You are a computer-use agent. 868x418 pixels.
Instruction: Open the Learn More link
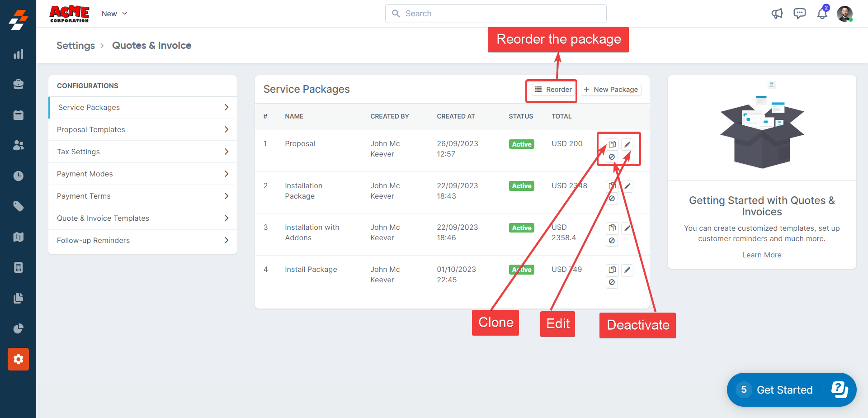[x=761, y=255]
